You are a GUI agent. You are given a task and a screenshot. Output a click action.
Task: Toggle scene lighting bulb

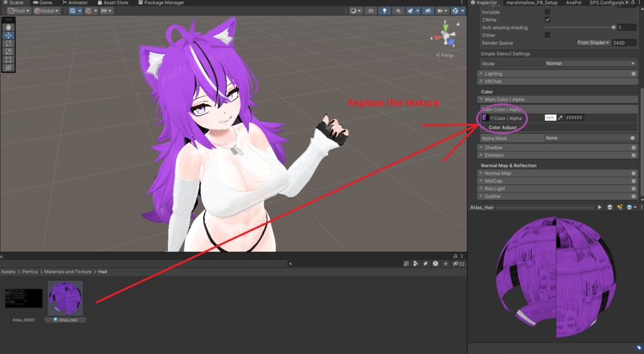point(384,11)
